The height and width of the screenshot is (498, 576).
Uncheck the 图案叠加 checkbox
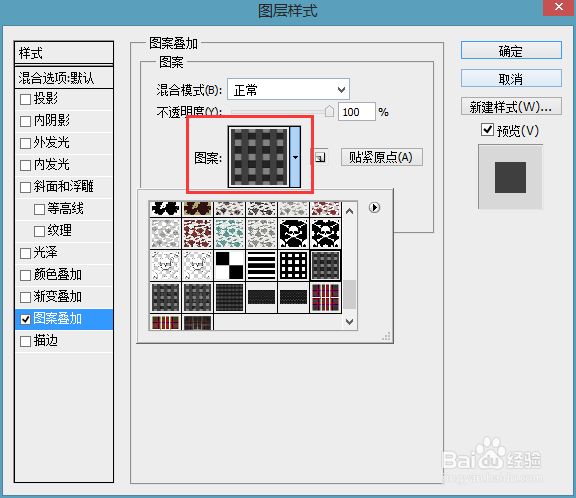(25, 320)
